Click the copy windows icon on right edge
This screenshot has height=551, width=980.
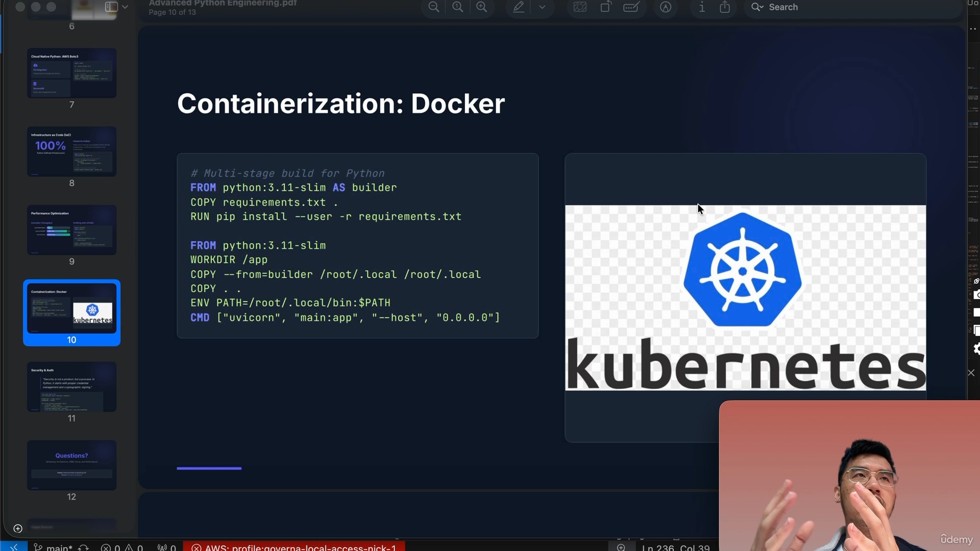[976, 330]
